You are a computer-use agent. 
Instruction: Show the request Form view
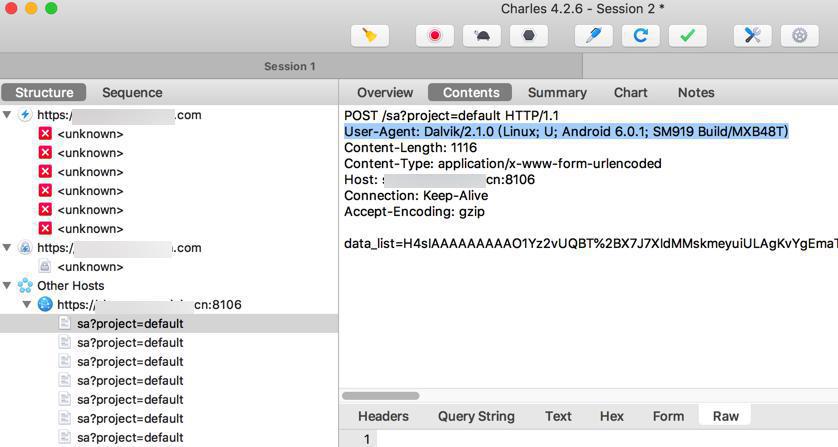(668, 416)
